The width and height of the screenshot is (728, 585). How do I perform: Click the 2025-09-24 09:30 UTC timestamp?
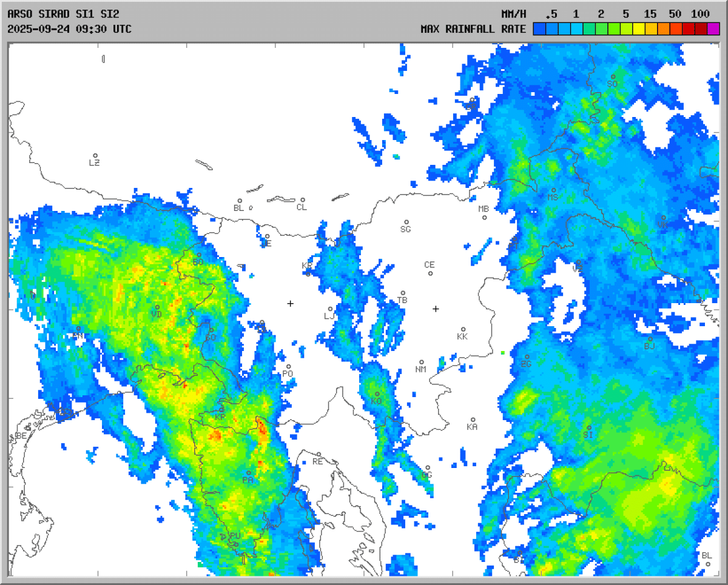tap(69, 29)
